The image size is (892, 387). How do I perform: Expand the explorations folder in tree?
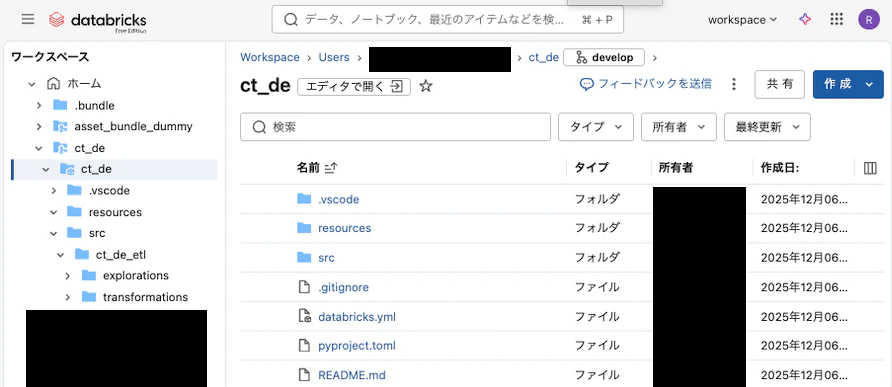[x=67, y=275]
